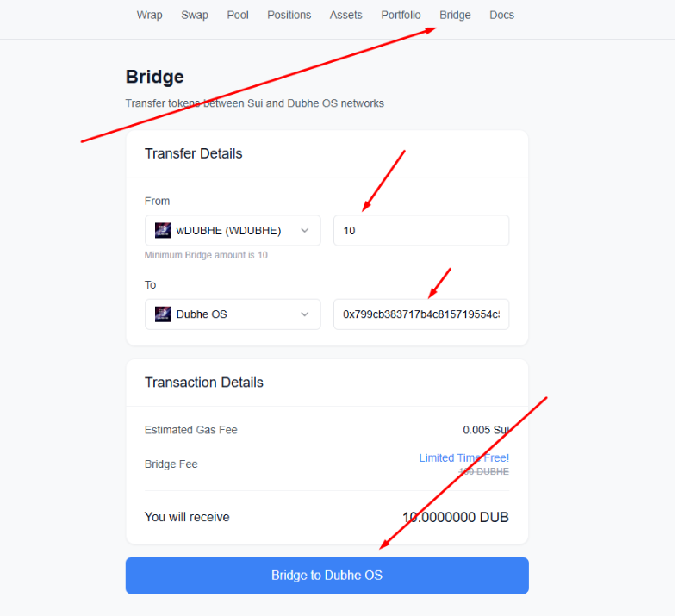The image size is (678, 616).
Task: Switch to the Swap tab
Action: (195, 16)
